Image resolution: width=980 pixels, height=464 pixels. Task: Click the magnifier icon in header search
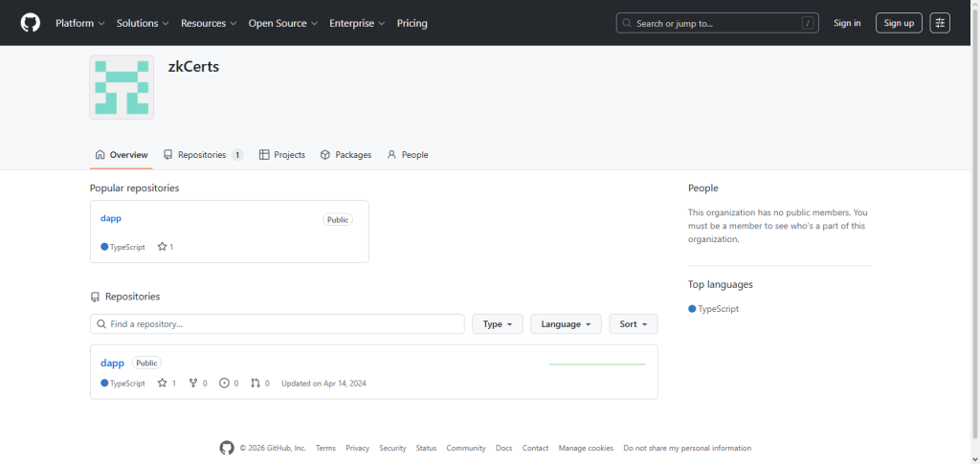(627, 23)
